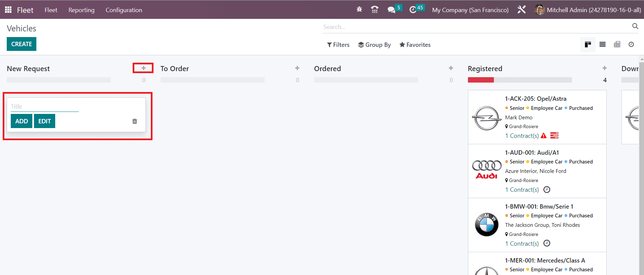Open 1 Contract(s) link on Bmw/Serie 1 card
644x275 pixels.
(x=522, y=244)
